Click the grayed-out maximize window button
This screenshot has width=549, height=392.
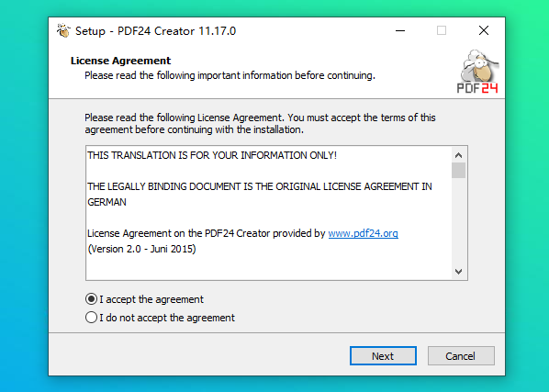point(442,31)
